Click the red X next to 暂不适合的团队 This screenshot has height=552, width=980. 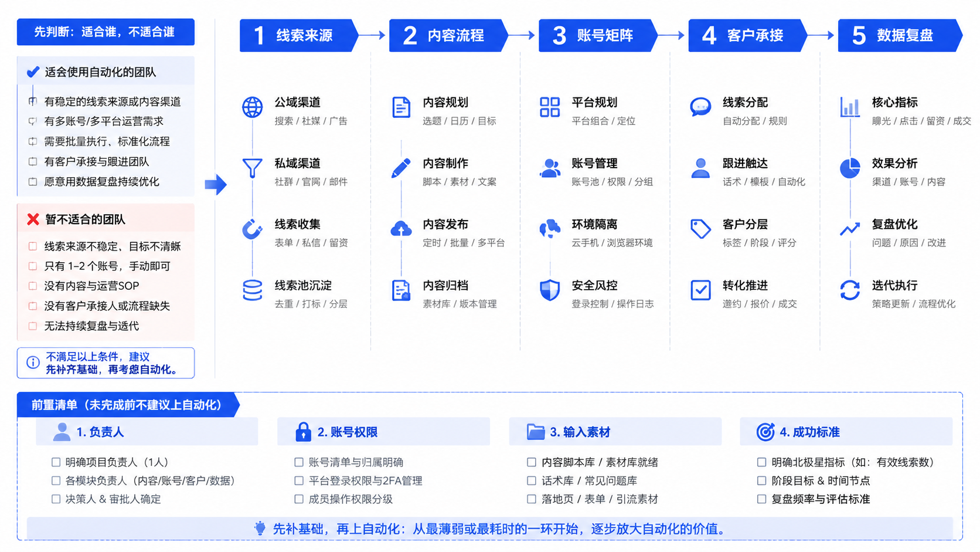(33, 219)
